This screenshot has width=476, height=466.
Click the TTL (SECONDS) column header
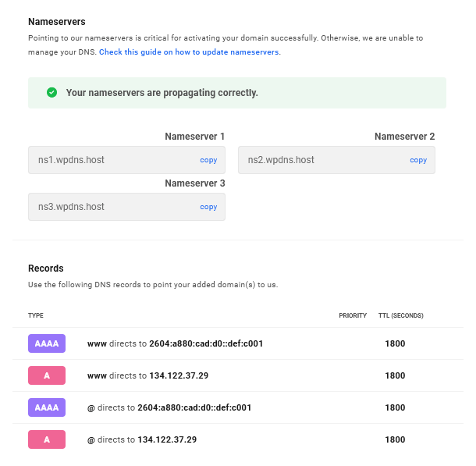[401, 315]
